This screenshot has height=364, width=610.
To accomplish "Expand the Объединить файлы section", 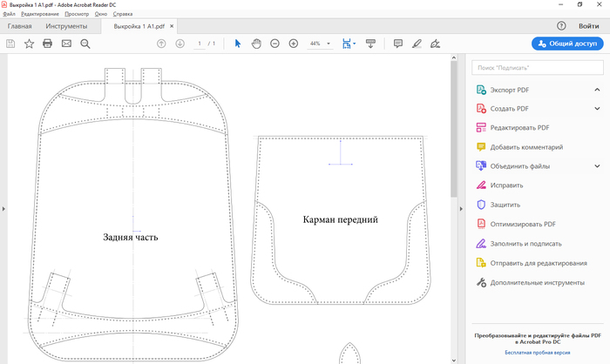I will click(597, 166).
